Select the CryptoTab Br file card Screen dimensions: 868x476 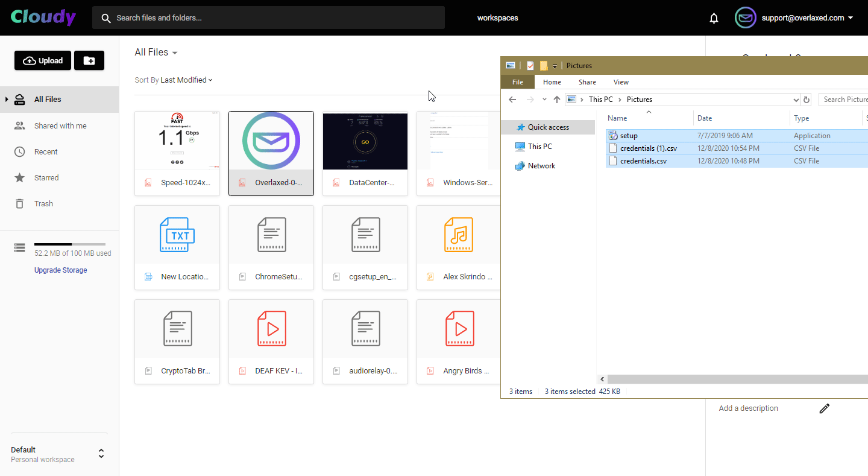coord(177,342)
